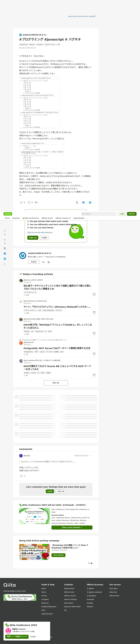Copy profile link icon beside Follow

click(44, 262)
